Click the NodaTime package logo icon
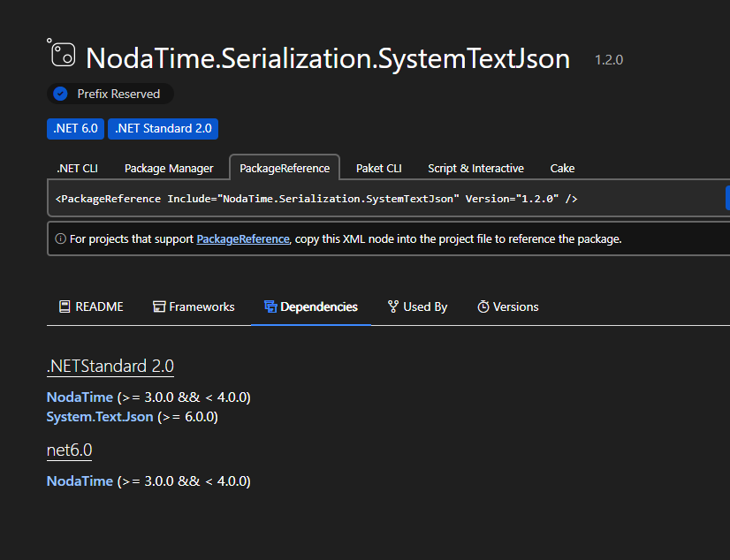This screenshot has height=560, width=730. coord(62,54)
